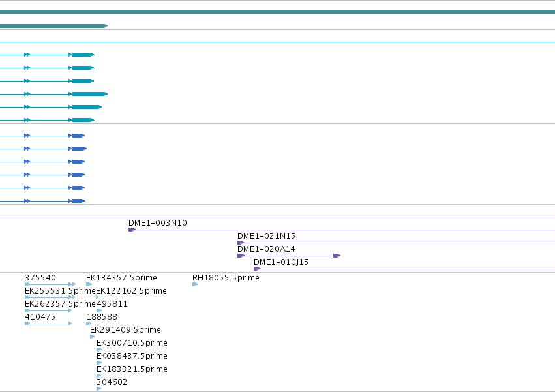
Task: Select EST label 375540
Action: click(40, 278)
